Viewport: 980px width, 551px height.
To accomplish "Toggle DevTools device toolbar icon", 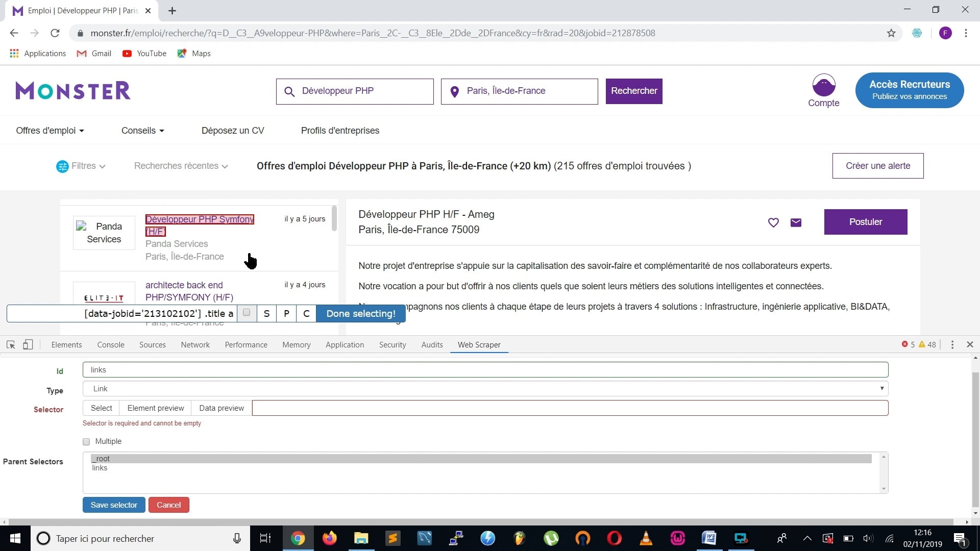I will (28, 345).
